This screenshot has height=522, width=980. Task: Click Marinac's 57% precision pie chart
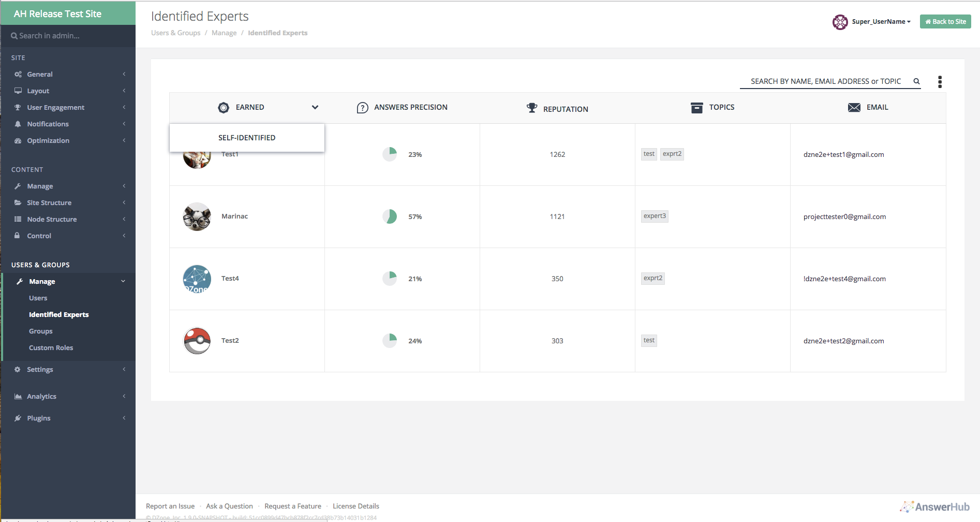click(x=390, y=216)
